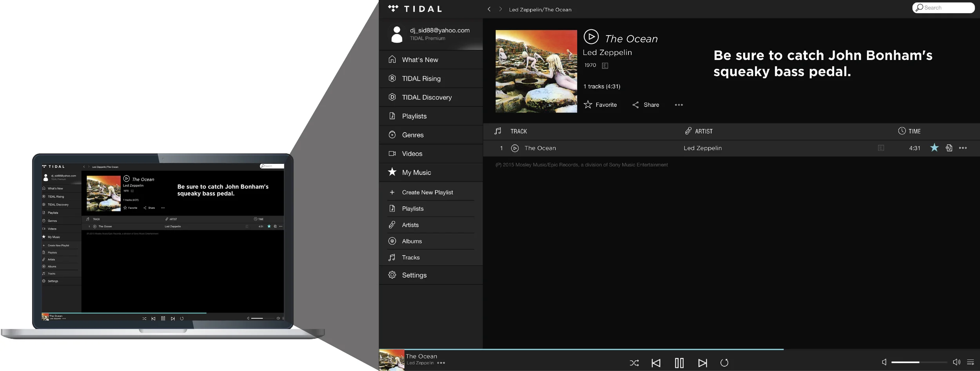Open Videos in the sidebar
This screenshot has width=980, height=371.
click(x=431, y=154)
